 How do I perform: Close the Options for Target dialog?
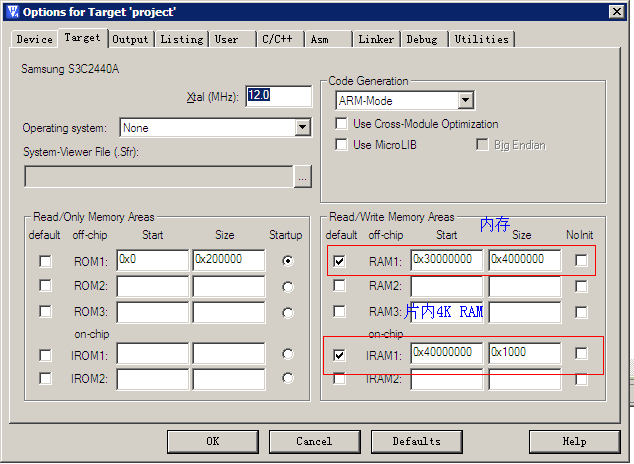tap(617, 12)
